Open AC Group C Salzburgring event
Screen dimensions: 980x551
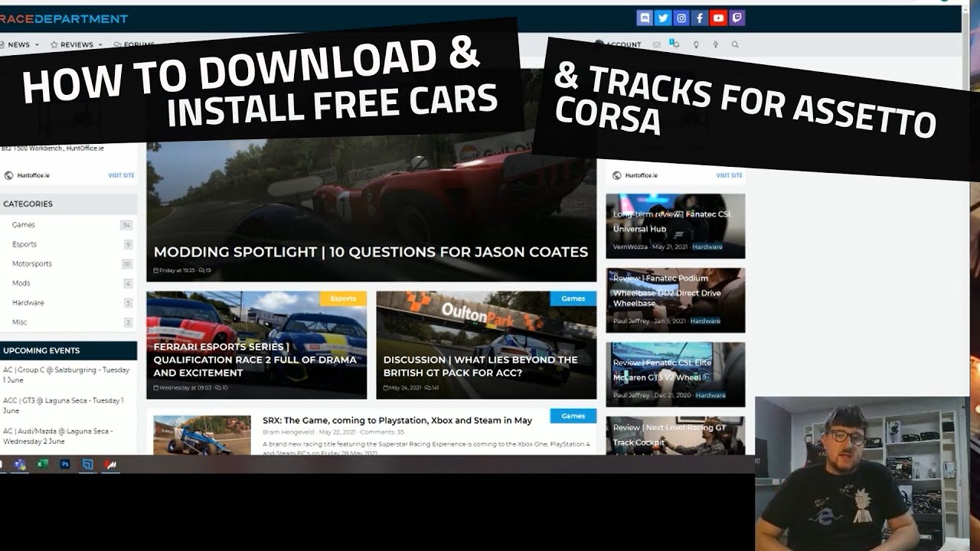tap(67, 375)
